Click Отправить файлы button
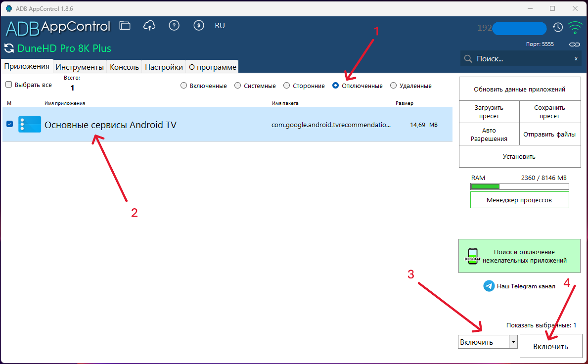 point(550,134)
